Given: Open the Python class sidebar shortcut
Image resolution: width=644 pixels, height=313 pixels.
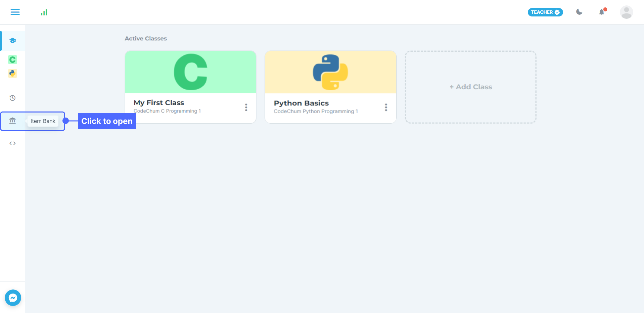Looking at the screenshot, I should 12,73.
